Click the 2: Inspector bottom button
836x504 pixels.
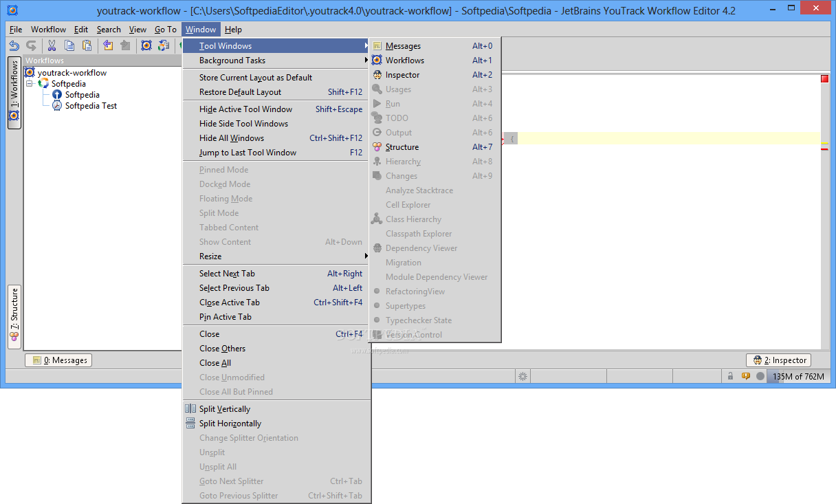tap(779, 360)
